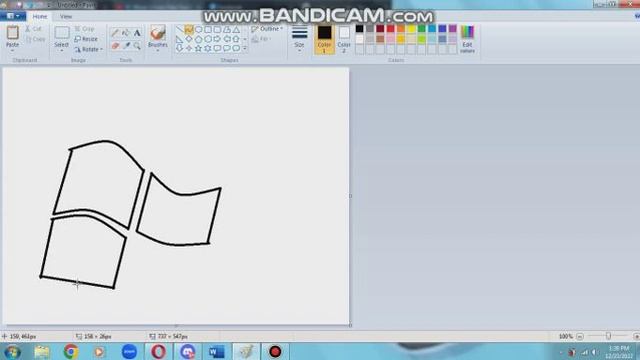This screenshot has width=640, height=360.
Task: Choose the Left arrow shape
Action: click(227, 39)
